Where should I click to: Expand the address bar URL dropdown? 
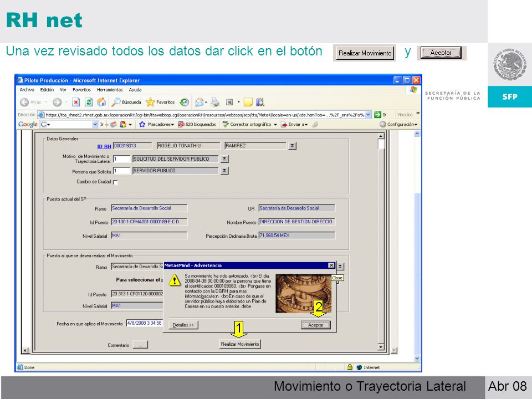coord(368,115)
